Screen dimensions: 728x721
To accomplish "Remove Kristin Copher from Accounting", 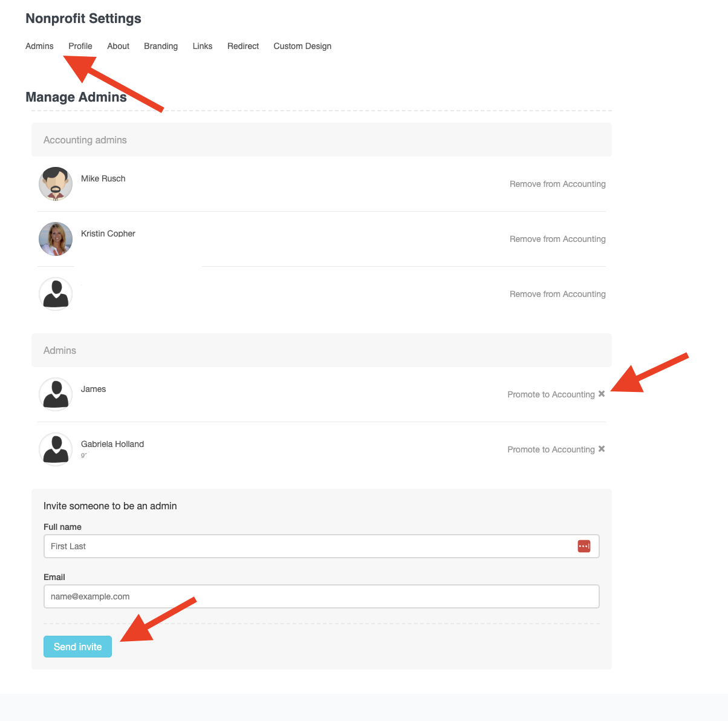I will [557, 239].
